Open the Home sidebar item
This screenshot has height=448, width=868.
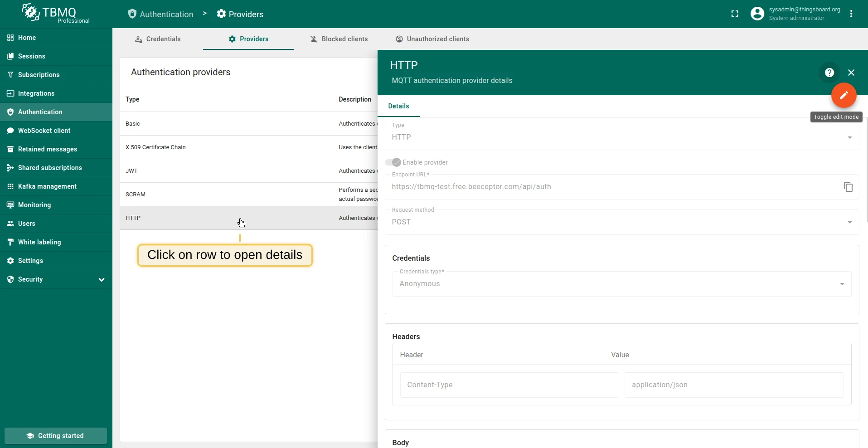[56, 38]
